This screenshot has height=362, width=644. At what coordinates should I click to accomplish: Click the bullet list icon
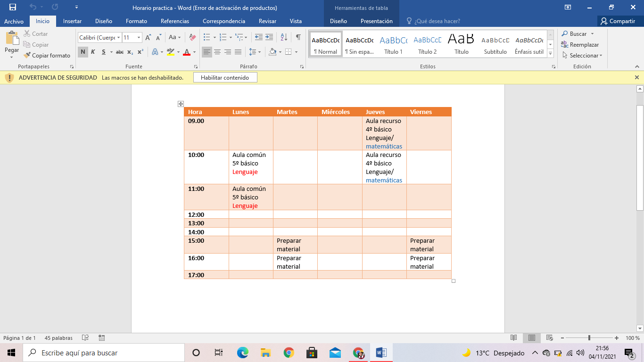(206, 37)
